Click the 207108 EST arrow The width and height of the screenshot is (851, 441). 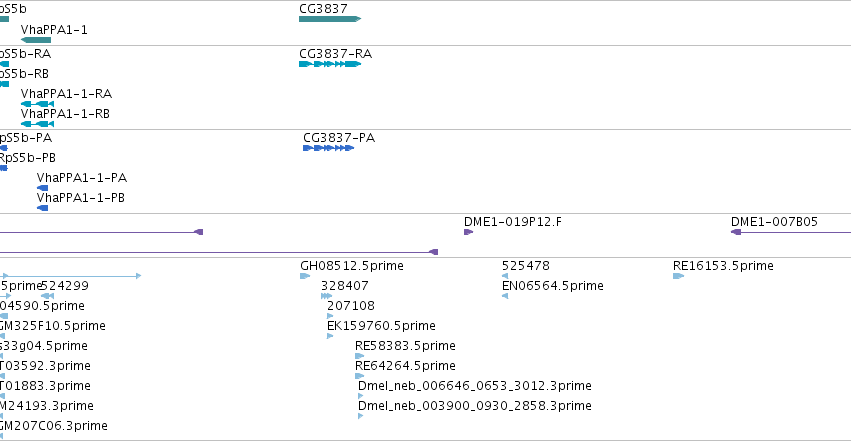(x=330, y=316)
